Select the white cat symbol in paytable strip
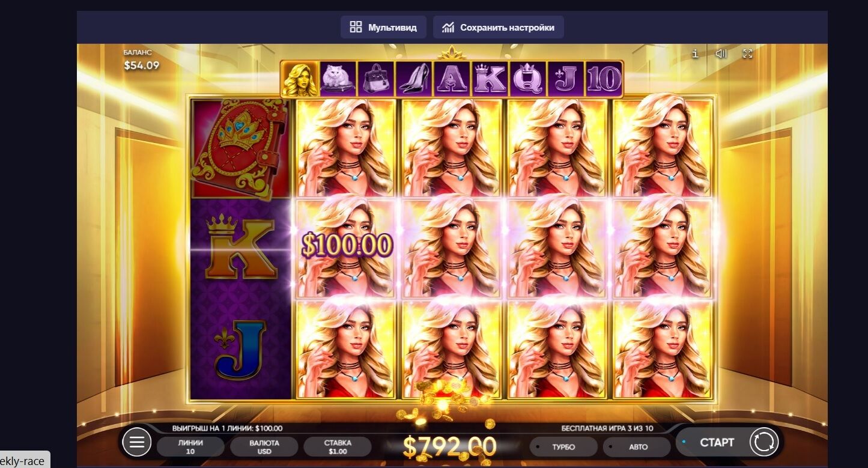Viewport: 868px width, 468px height. [338, 79]
